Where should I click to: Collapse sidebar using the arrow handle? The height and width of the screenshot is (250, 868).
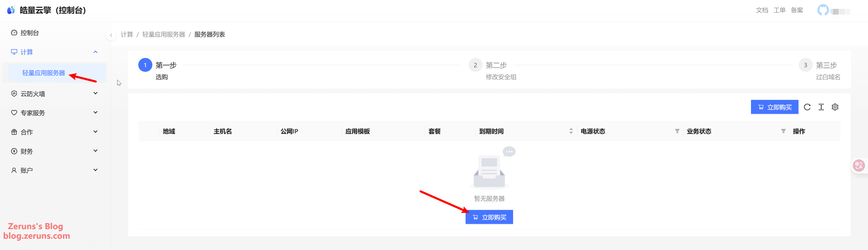(111, 35)
